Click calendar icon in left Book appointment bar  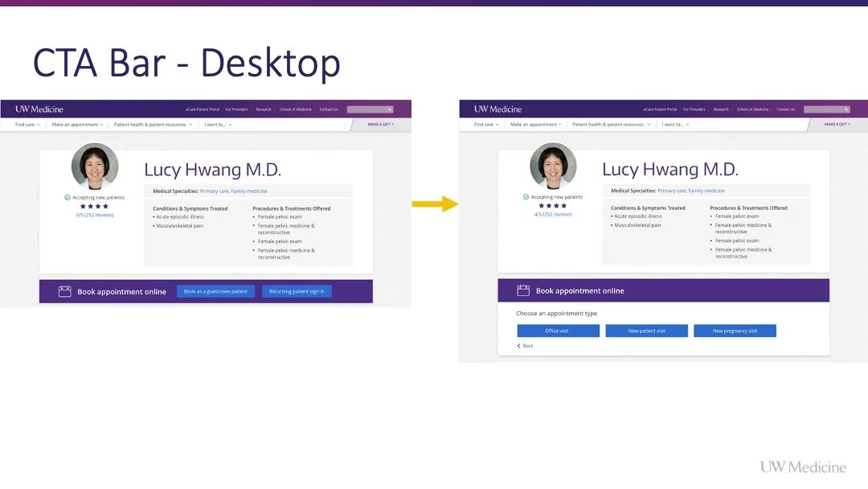pos(65,291)
